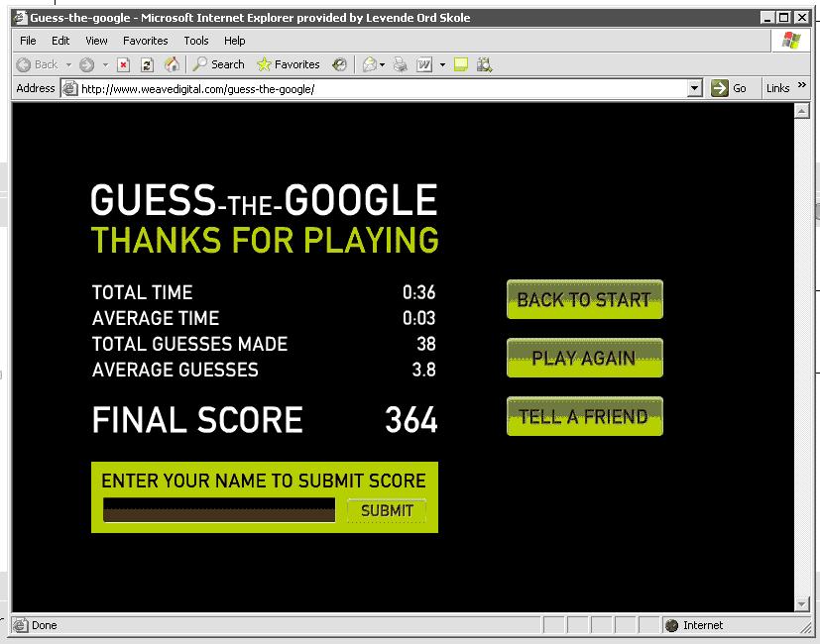Click the yellow Discuss note icon
The height and width of the screenshot is (644, 820).
tap(461, 64)
